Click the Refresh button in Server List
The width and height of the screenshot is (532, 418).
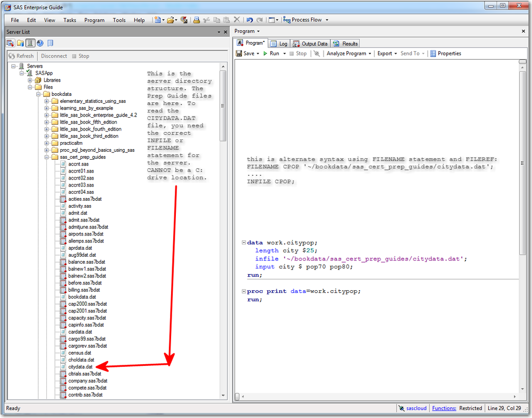point(21,56)
